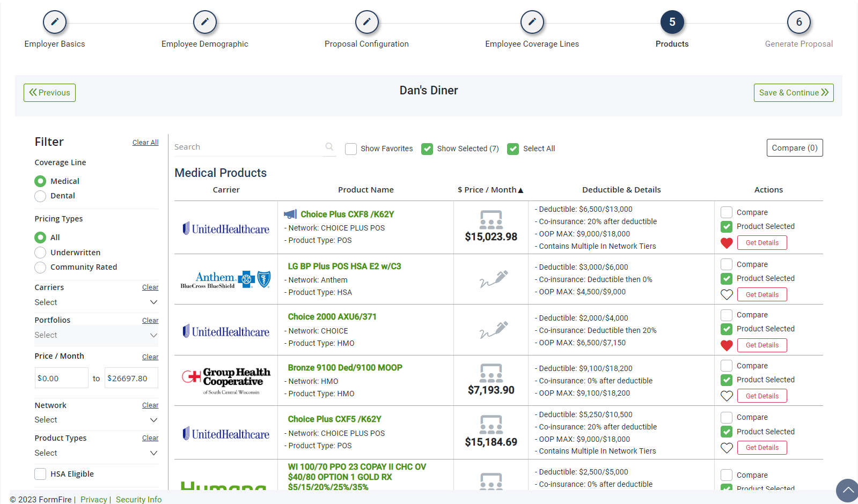
Task: Click megaphone icon beside Choice Plus CXF8
Action: pyautogui.click(x=290, y=214)
